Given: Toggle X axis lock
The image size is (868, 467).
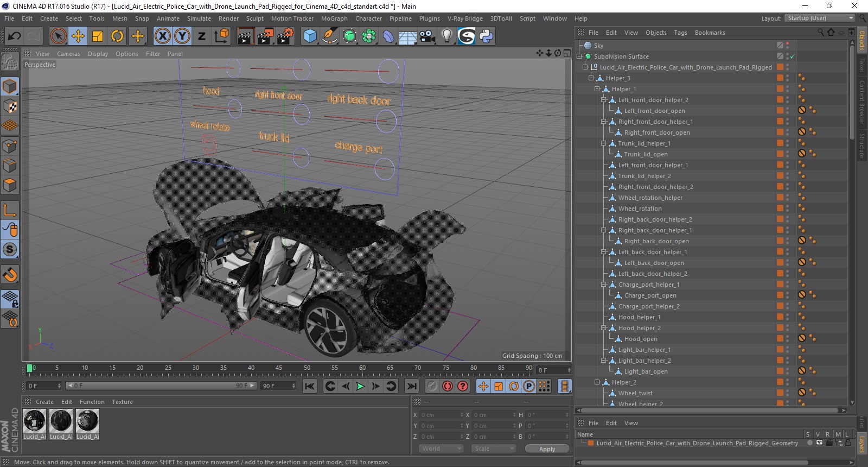Looking at the screenshot, I should click(x=162, y=36).
